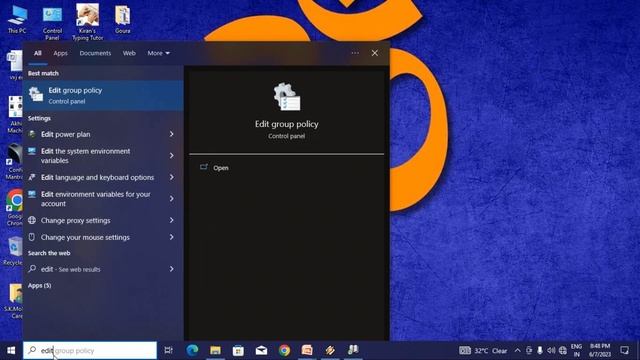Open Microsoft Store from taskbar

pyautogui.click(x=238, y=350)
